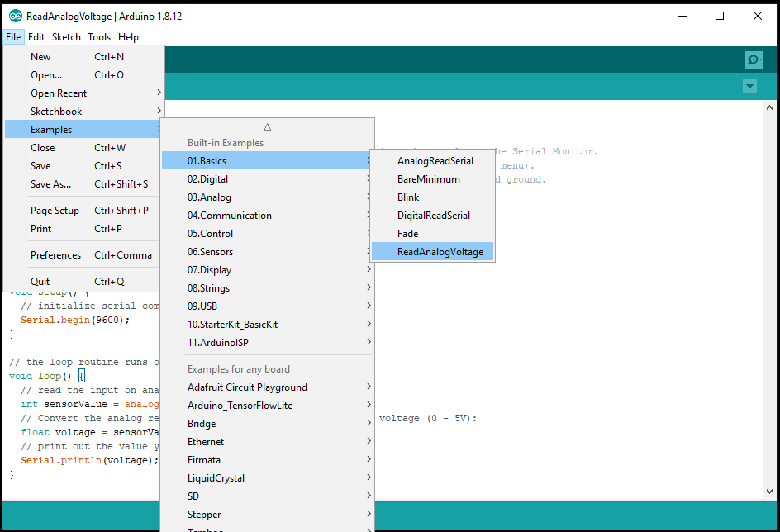780x532 pixels.
Task: Open the DigitalReadSerial example
Action: [432, 216]
